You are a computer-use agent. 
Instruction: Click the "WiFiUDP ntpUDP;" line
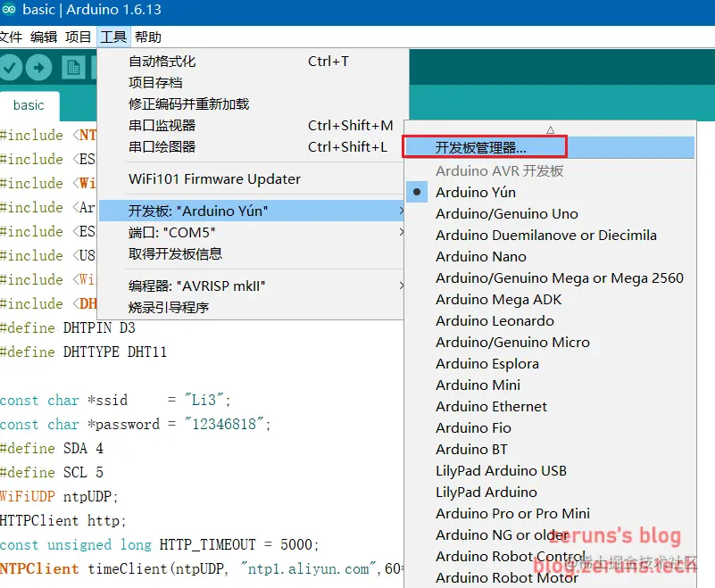click(59, 496)
